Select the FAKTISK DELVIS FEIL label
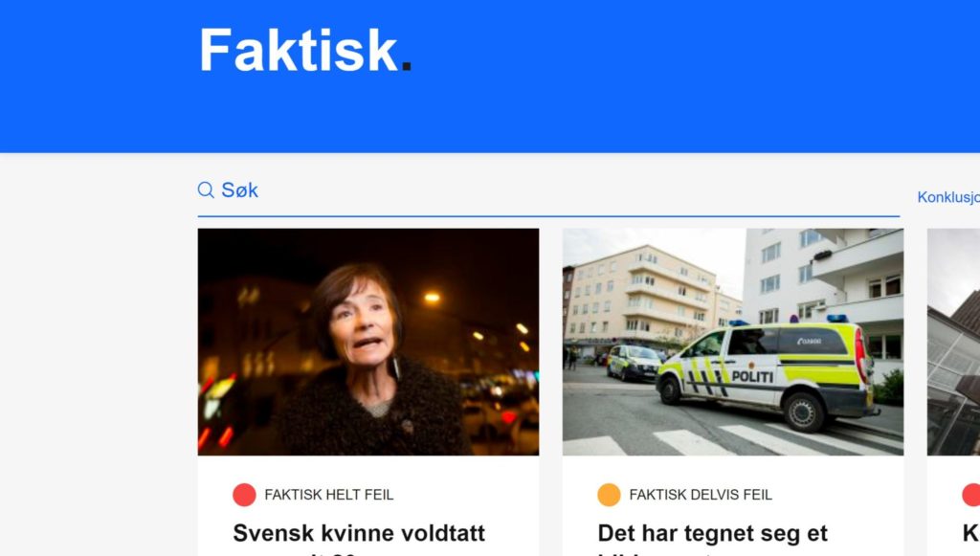Screen dimensions: 980x556 [701, 495]
